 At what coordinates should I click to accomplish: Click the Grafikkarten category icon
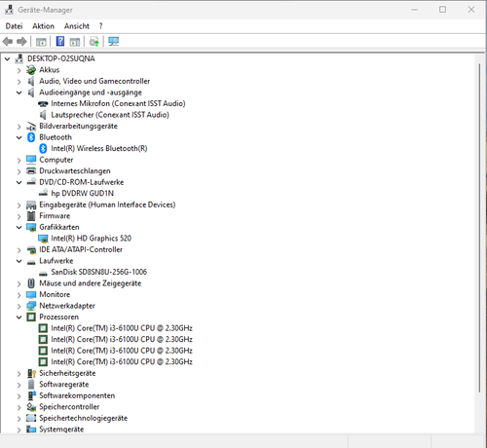coord(31,227)
